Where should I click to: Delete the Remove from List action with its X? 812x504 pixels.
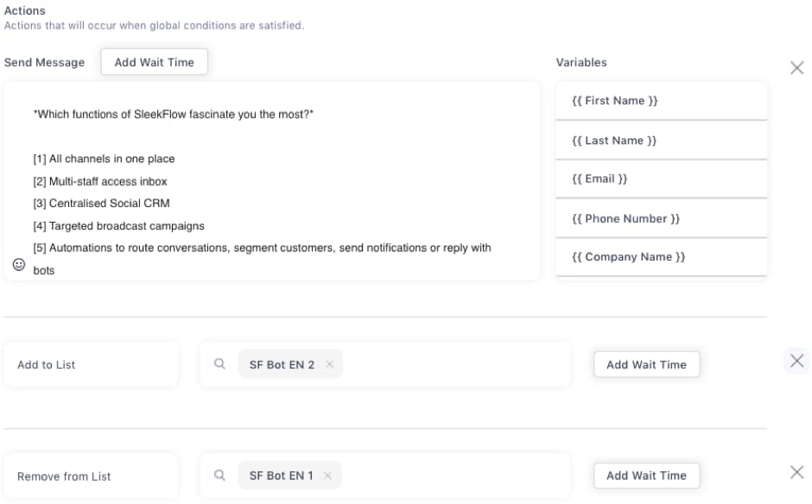pos(796,473)
